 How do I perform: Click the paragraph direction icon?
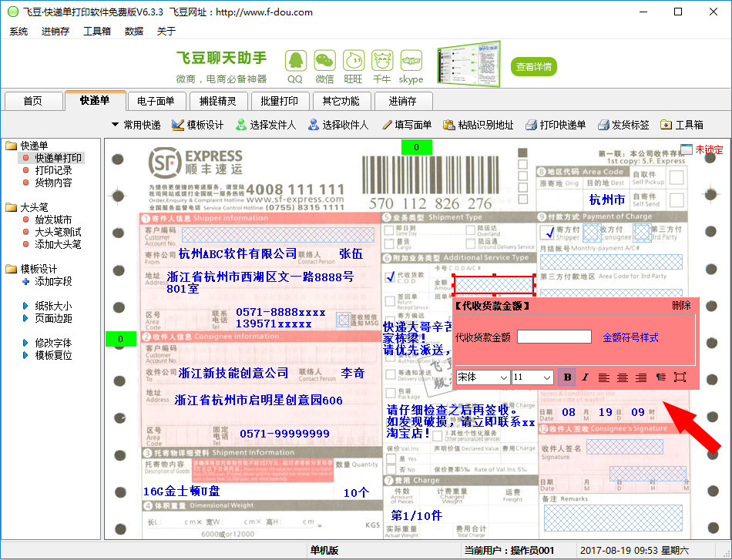click(x=660, y=377)
